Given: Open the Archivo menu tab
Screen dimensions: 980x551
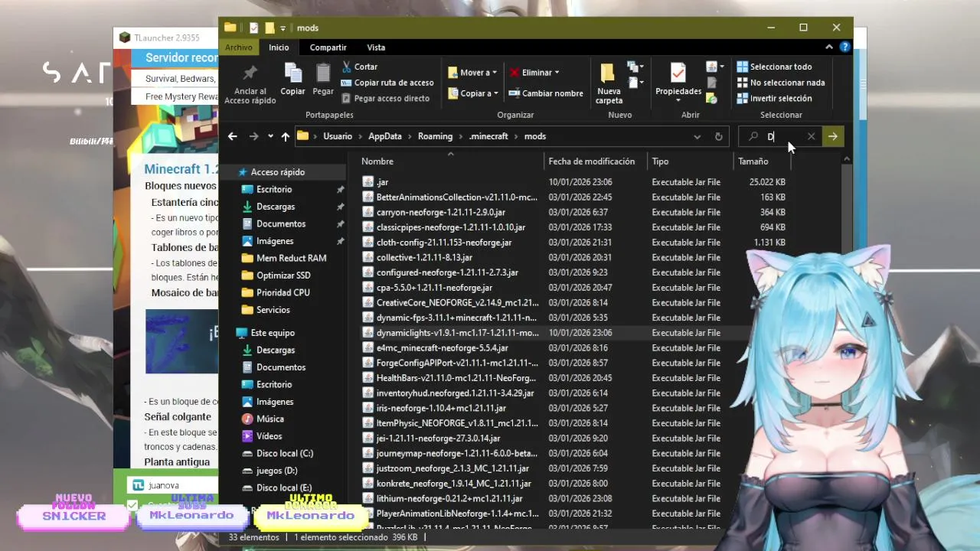Looking at the screenshot, I should [239, 47].
